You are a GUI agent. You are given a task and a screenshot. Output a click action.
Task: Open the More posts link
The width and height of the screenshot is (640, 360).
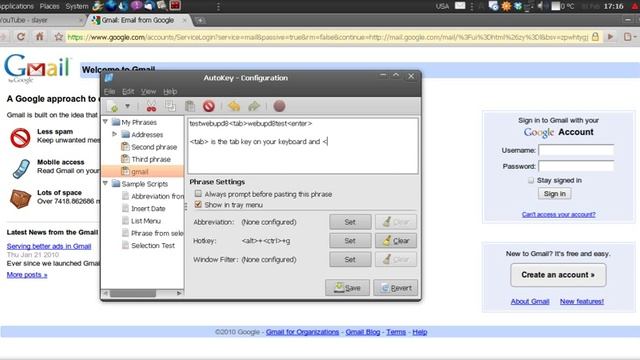click(x=27, y=275)
